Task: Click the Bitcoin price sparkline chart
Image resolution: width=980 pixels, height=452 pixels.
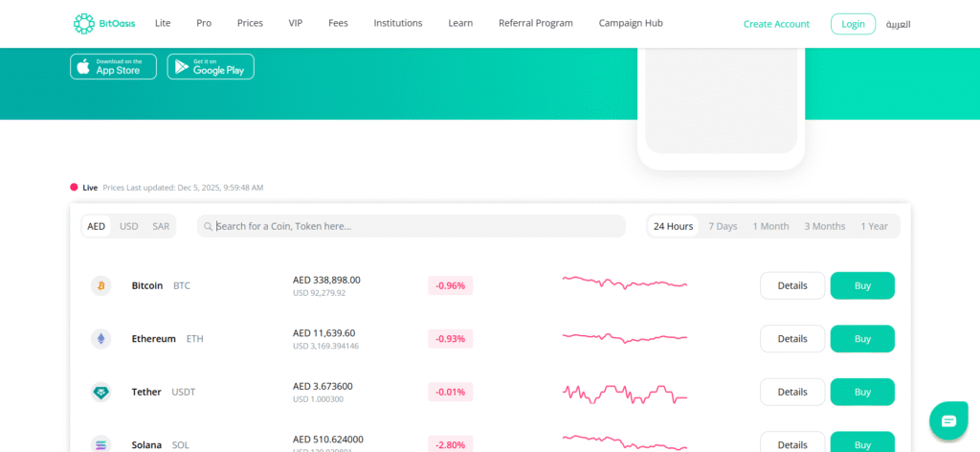Action: pos(625,282)
